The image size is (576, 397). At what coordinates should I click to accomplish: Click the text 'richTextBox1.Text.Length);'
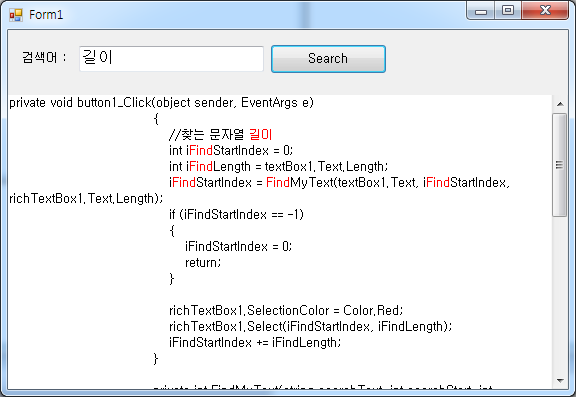click(86, 199)
